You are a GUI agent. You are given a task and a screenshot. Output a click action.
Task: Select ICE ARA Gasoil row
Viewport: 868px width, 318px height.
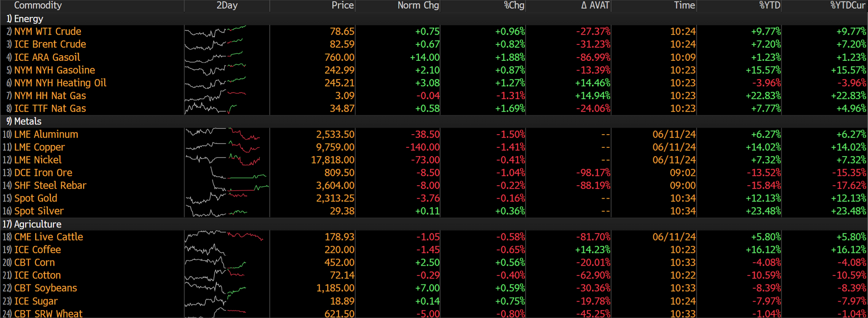tap(434, 57)
